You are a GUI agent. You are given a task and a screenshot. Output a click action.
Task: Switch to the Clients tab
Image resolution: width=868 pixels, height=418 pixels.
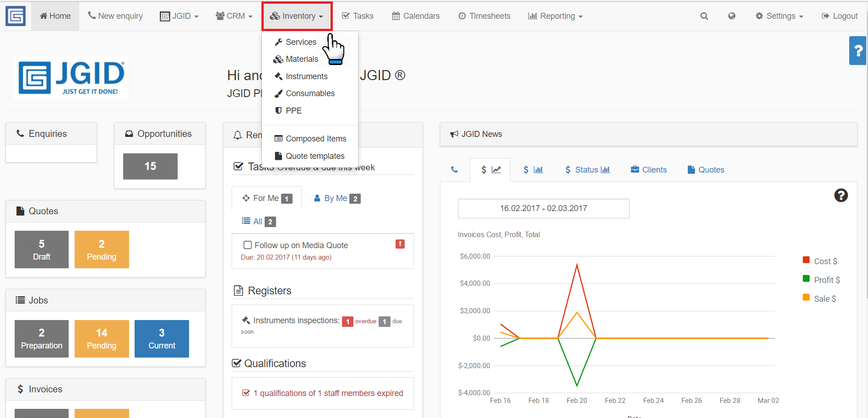point(649,170)
